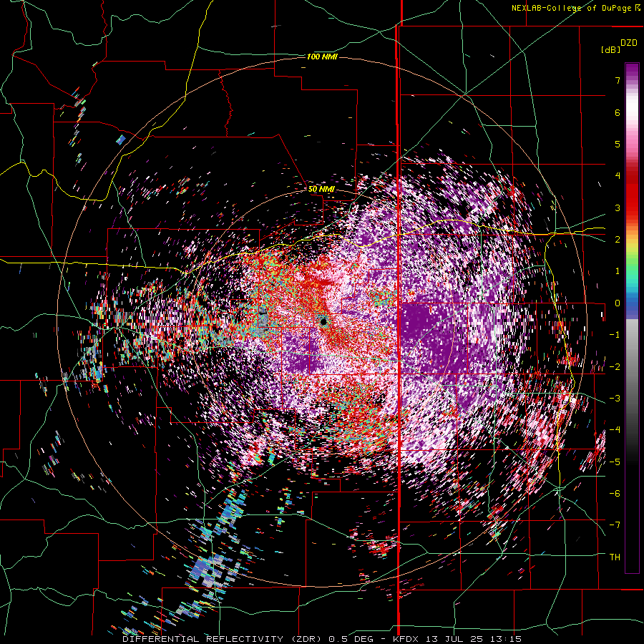
Task: Click the scale value -3
Action: (x=615, y=398)
